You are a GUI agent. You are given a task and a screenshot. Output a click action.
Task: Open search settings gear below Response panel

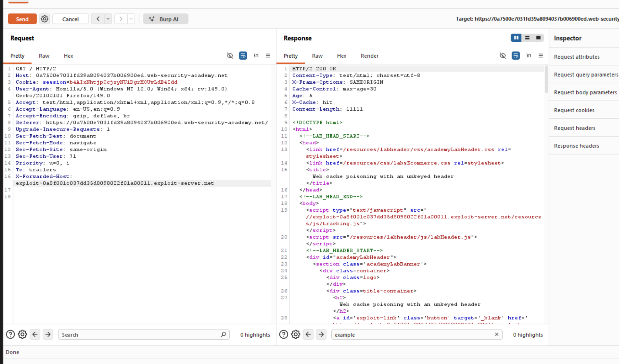296,334
